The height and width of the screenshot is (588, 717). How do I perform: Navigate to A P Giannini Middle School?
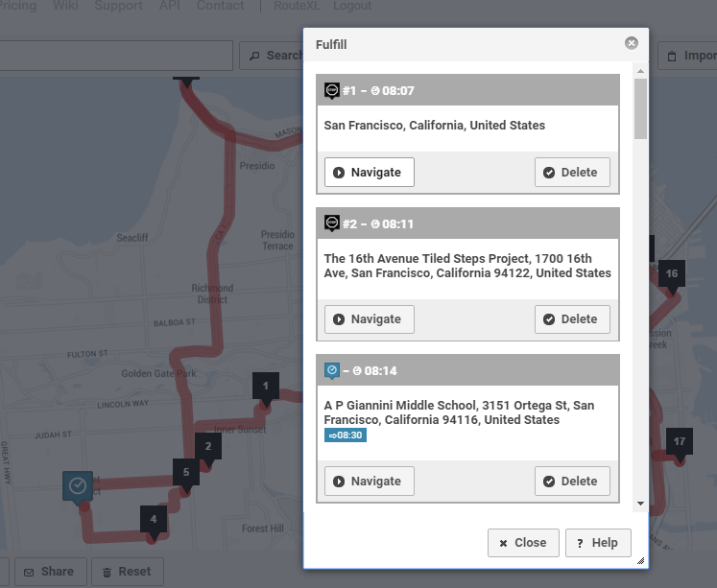[370, 482]
